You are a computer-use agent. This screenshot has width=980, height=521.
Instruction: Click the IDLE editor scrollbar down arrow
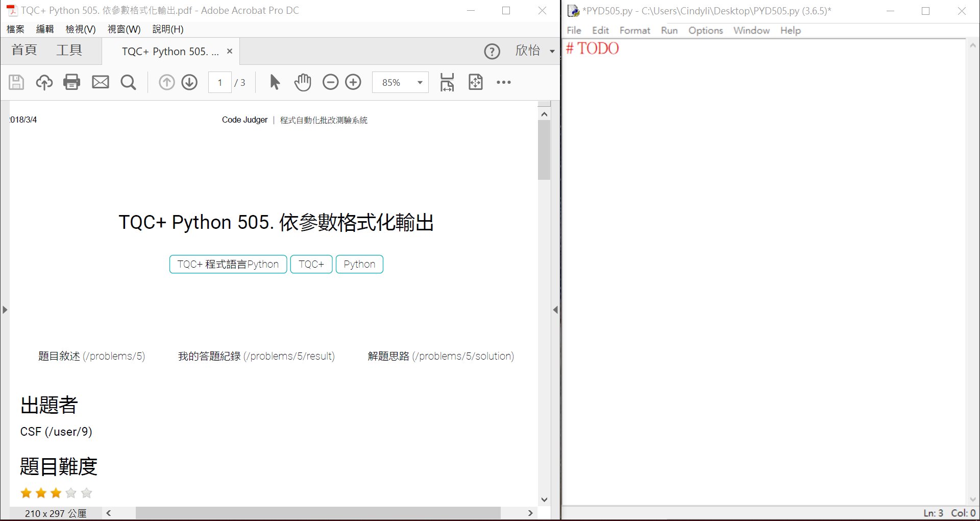coord(973,499)
